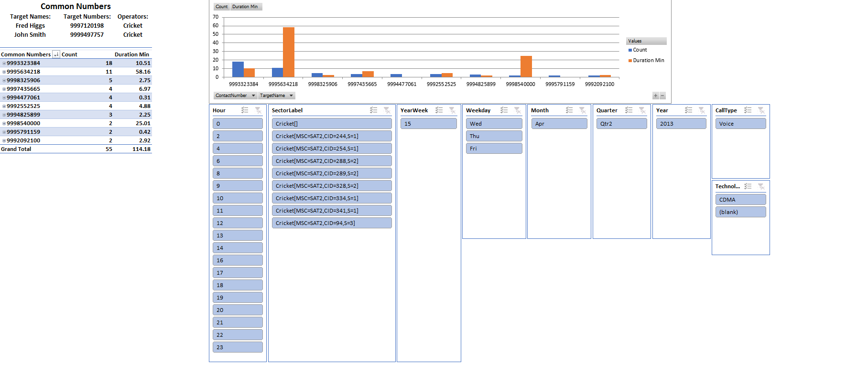The height and width of the screenshot is (386, 868).
Task: Clear the filter on the Hour slicer
Action: point(258,110)
